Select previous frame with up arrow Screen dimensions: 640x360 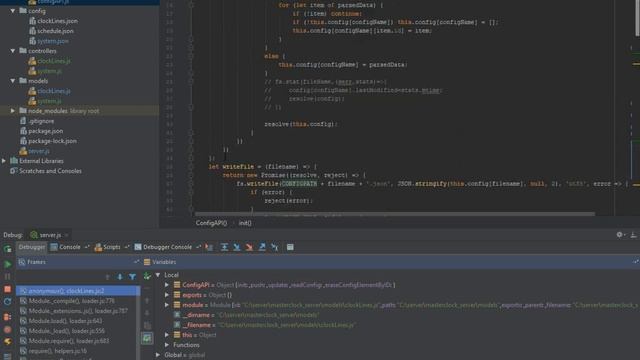(x=107, y=277)
